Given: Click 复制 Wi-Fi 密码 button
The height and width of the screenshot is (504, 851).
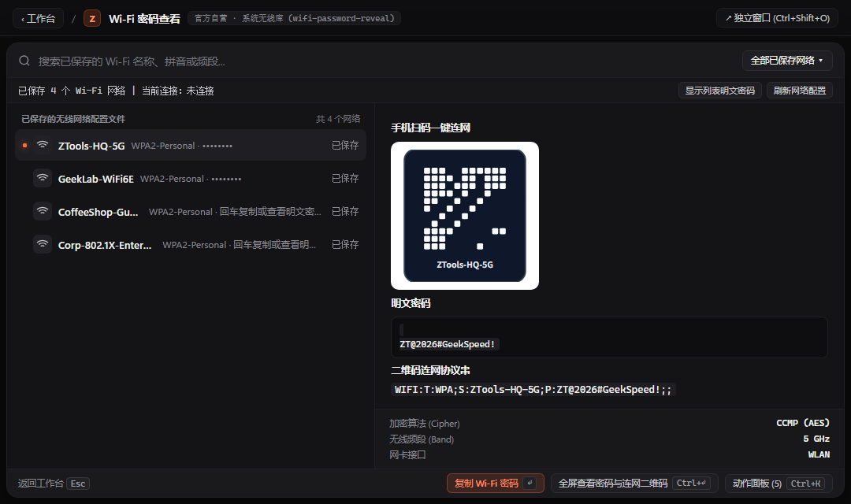Looking at the screenshot, I should click(x=495, y=483).
